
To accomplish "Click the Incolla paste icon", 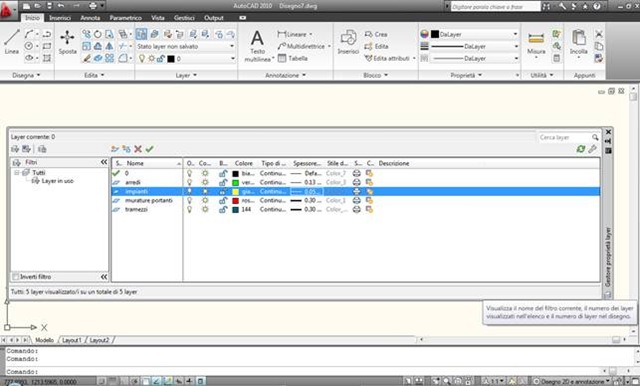I will coord(578,42).
